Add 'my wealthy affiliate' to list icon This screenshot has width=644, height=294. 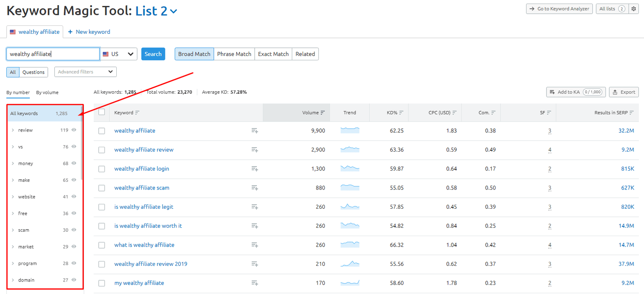click(254, 283)
